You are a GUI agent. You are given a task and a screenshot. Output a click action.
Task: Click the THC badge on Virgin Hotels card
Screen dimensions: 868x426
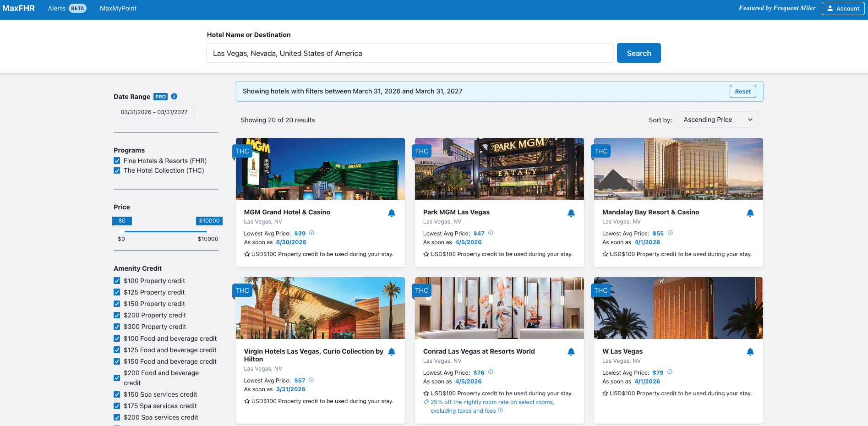click(x=242, y=290)
